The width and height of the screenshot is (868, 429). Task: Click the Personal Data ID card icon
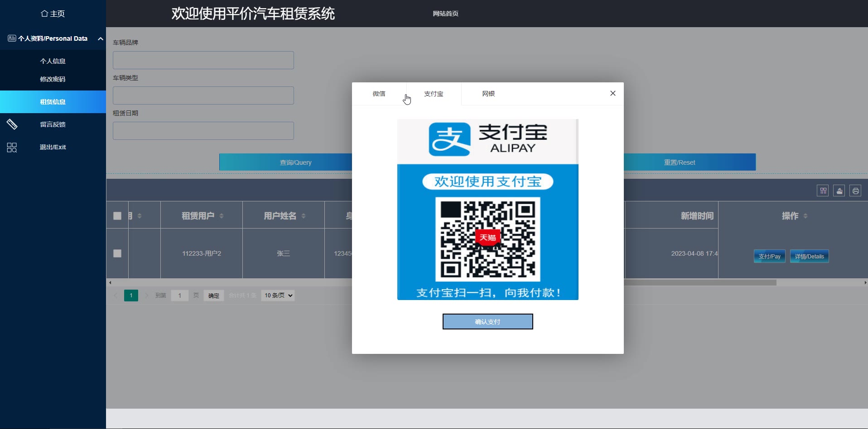point(12,38)
